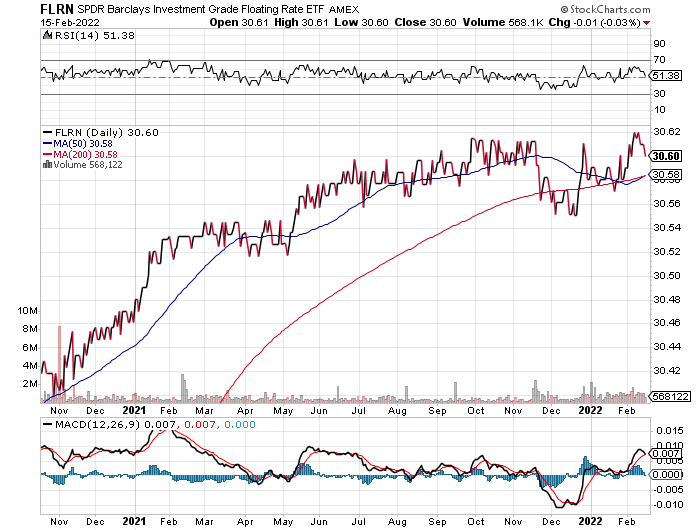Click the black FLRN (Daily) legend line marker
Image resolution: width=700 pixels, height=530 pixels.
[x=47, y=133]
